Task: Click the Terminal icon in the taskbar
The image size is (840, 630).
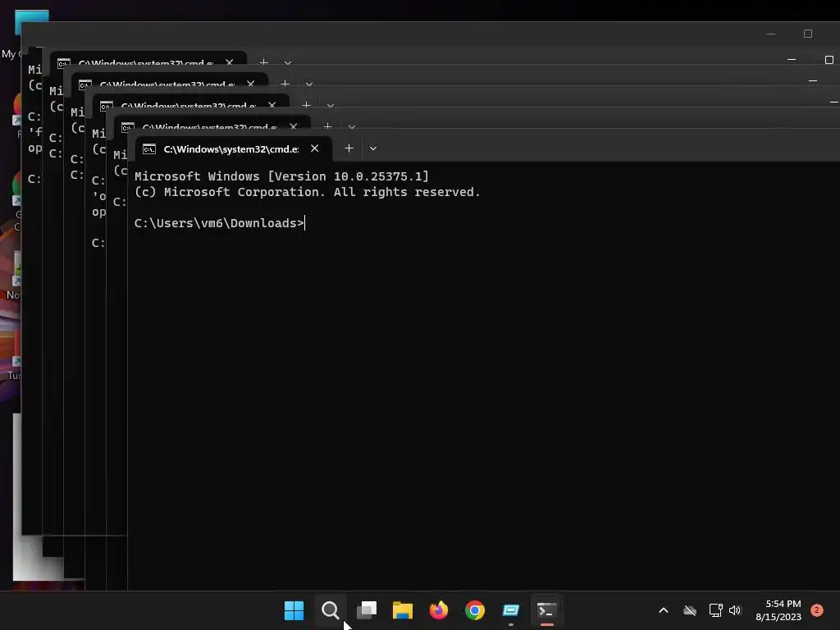Action: pos(547,610)
